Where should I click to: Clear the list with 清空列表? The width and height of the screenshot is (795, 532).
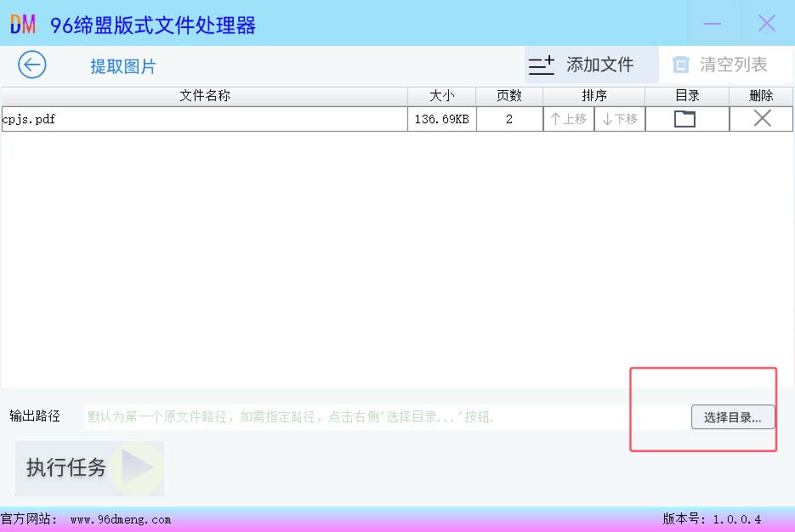pyautogui.click(x=720, y=65)
